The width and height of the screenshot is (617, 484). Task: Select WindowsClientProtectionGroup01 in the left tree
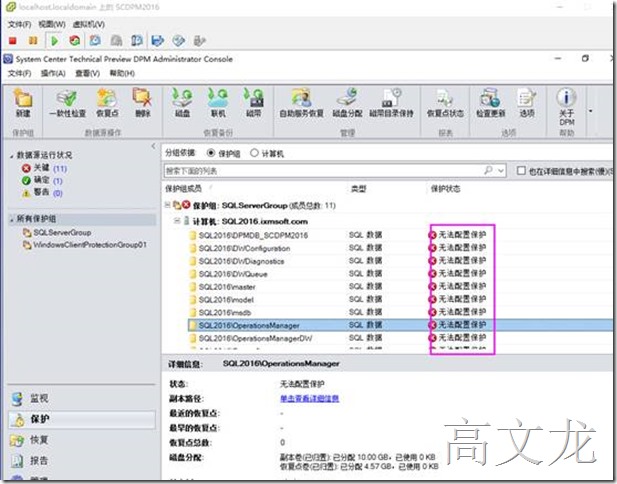[90, 245]
